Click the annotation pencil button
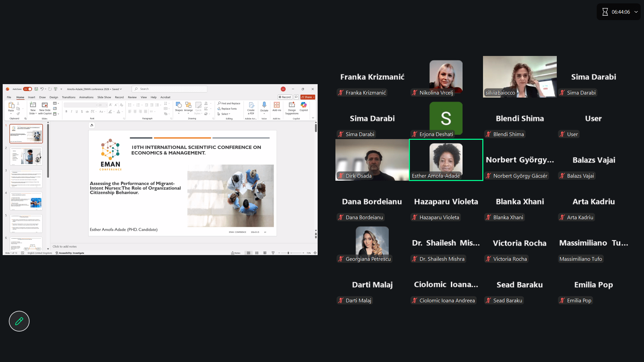This screenshot has height=362, width=644. 19,321
